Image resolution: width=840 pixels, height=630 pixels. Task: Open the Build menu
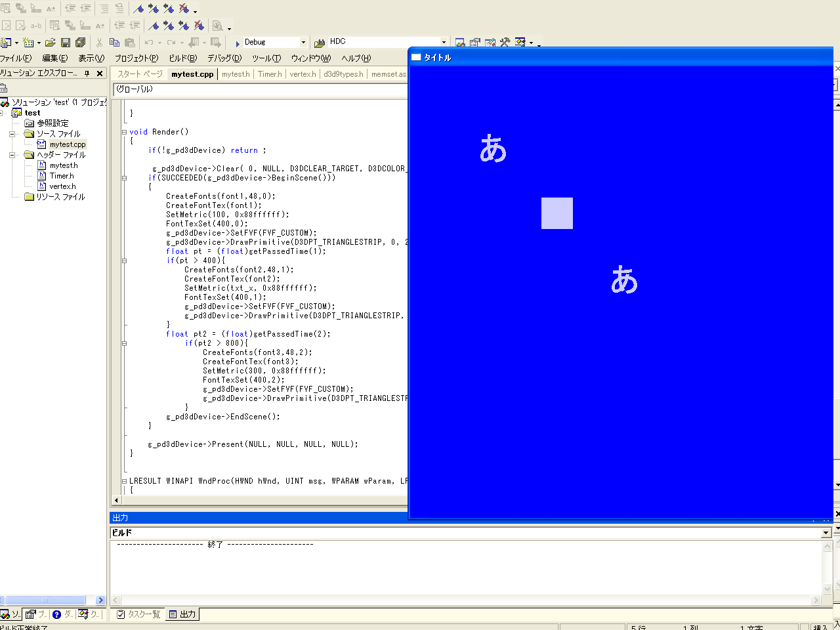(x=182, y=58)
